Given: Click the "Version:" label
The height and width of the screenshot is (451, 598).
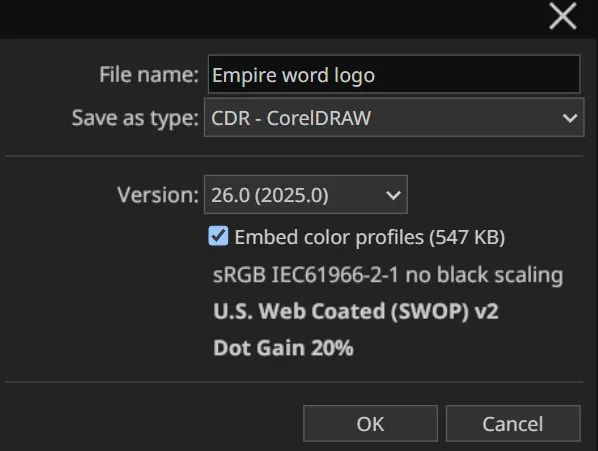Looking at the screenshot, I should point(158,195).
